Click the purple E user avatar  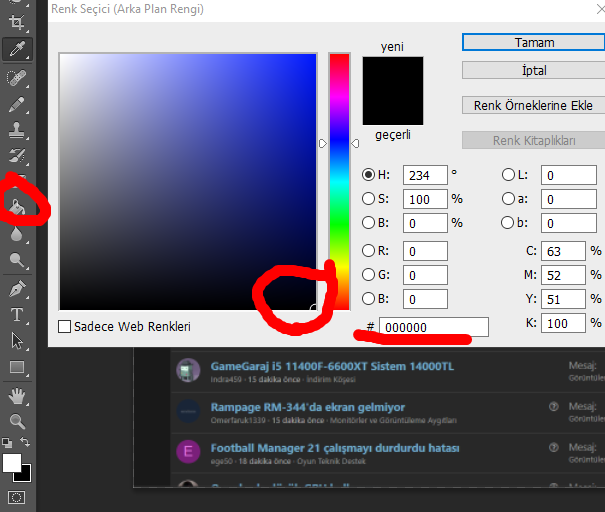pos(188,451)
